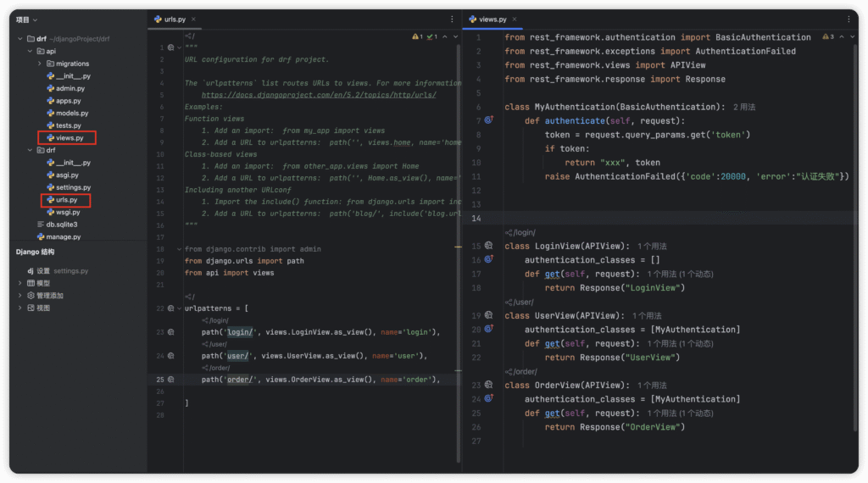Click the '2 用法' usages hint for MyAuthentication

coord(743,108)
